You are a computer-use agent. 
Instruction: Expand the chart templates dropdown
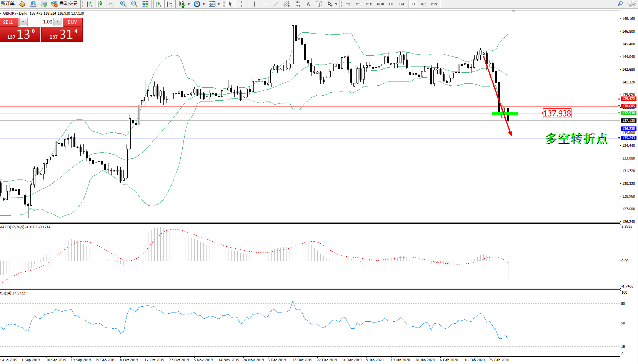click(218, 4)
